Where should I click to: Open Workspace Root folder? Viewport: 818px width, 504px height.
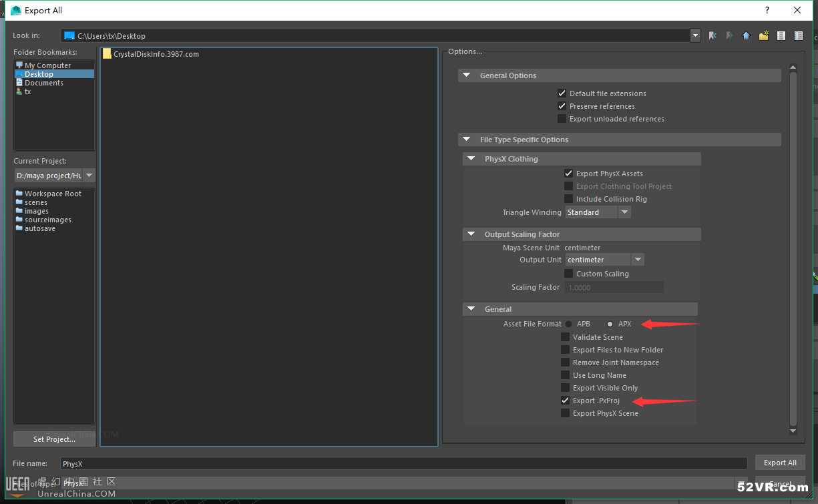click(53, 194)
